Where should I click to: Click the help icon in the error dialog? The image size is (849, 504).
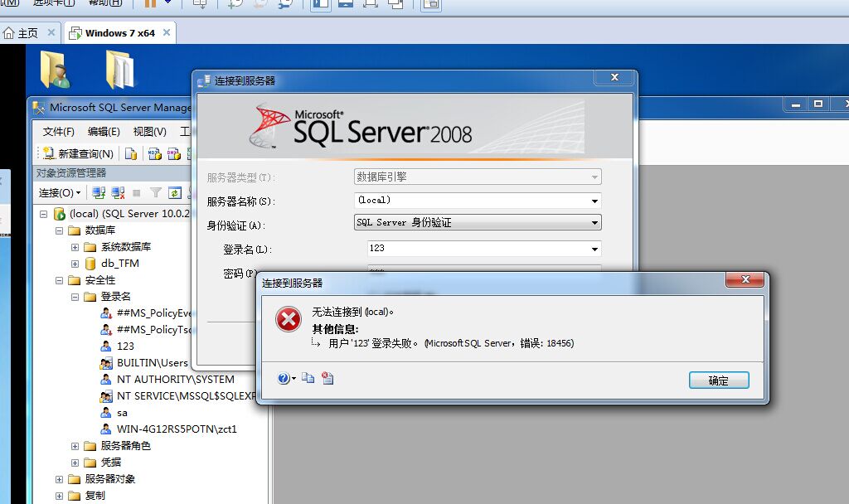(x=284, y=378)
